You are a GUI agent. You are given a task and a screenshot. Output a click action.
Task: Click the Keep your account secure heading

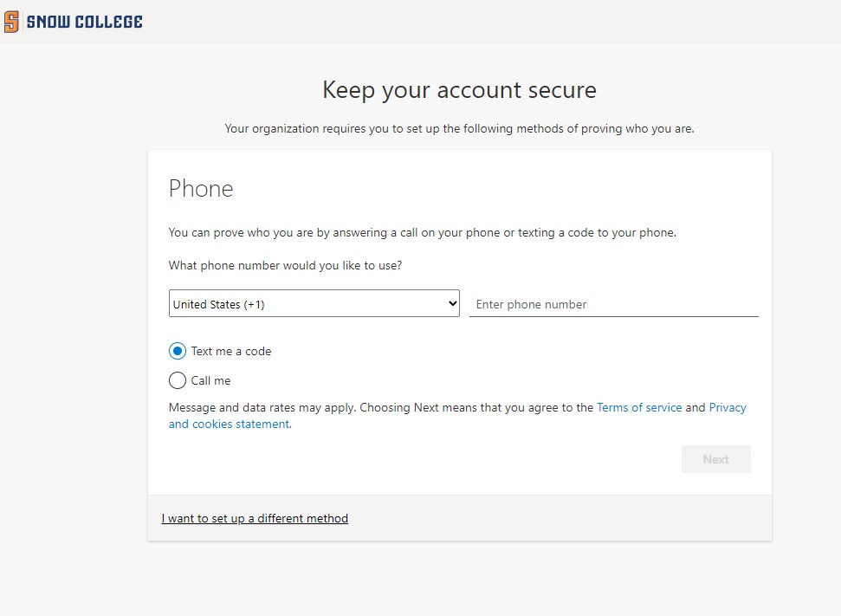point(459,90)
